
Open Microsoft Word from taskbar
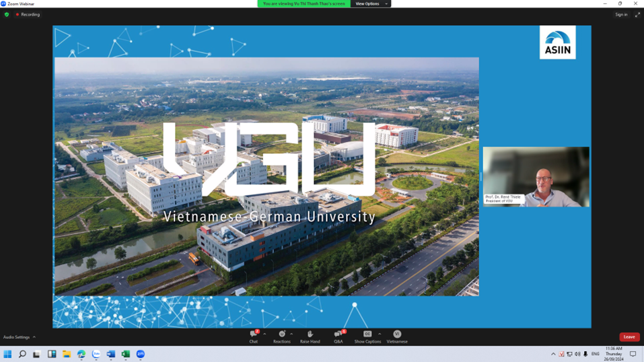click(x=111, y=354)
